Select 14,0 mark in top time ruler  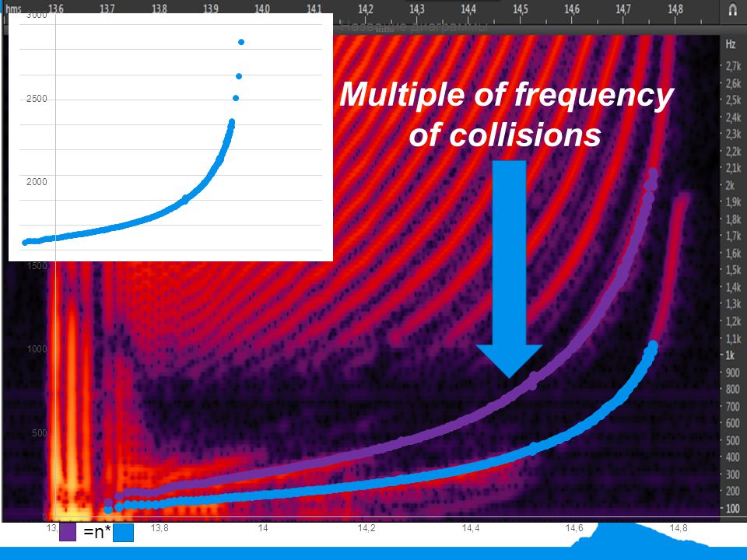[x=262, y=9]
